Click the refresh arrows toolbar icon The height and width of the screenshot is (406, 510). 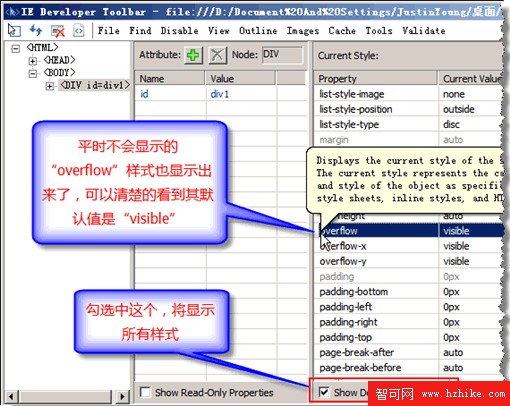[35, 31]
